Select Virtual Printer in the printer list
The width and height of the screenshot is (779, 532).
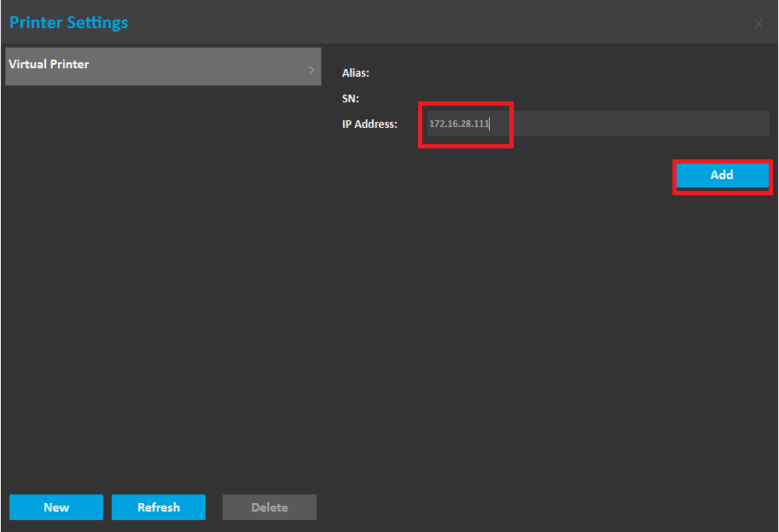click(128, 66)
